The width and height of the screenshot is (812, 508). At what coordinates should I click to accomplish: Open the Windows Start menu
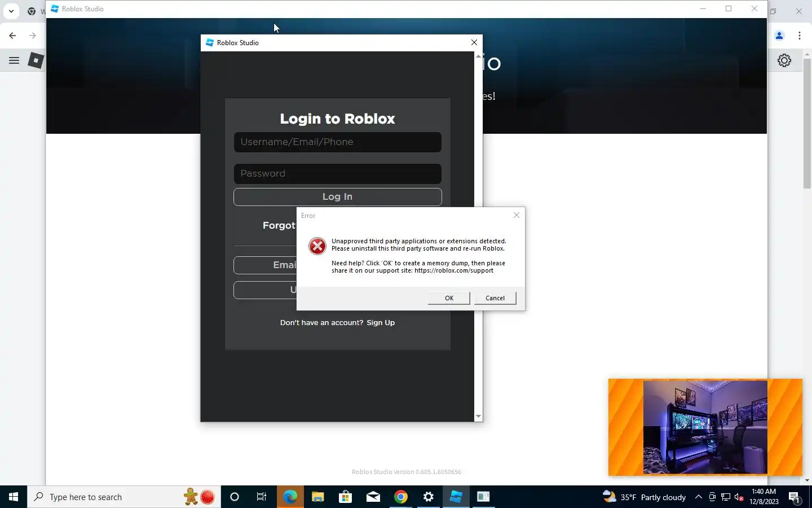pos(14,497)
